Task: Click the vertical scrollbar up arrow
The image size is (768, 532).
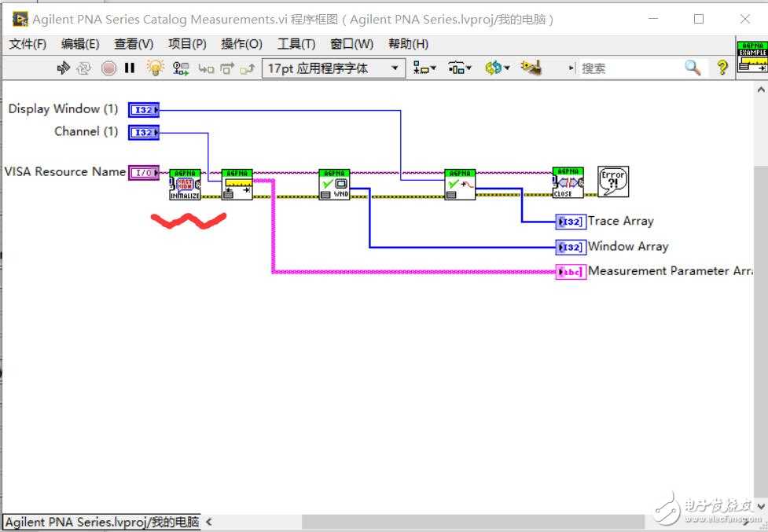Action: pos(760,90)
